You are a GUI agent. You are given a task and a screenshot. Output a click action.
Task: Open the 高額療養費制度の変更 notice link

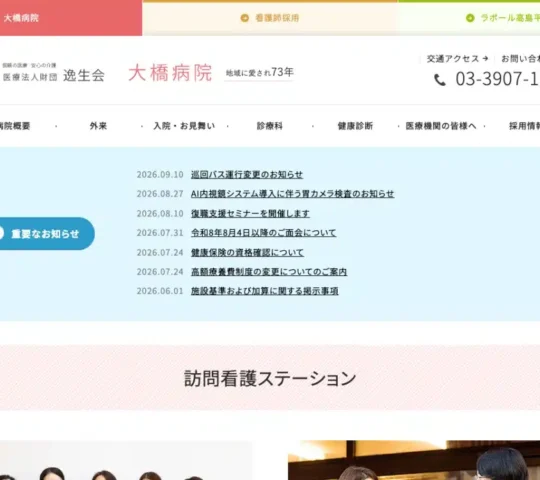pos(269,272)
